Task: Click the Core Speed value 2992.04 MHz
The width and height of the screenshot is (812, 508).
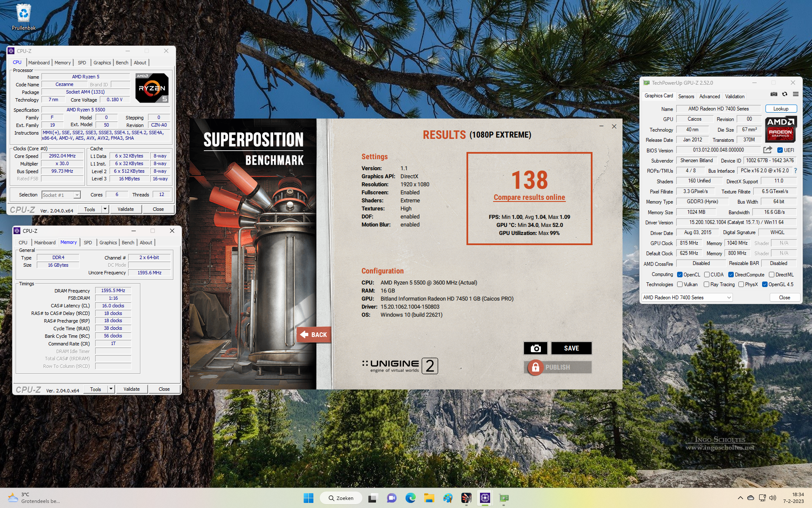Action: point(62,156)
